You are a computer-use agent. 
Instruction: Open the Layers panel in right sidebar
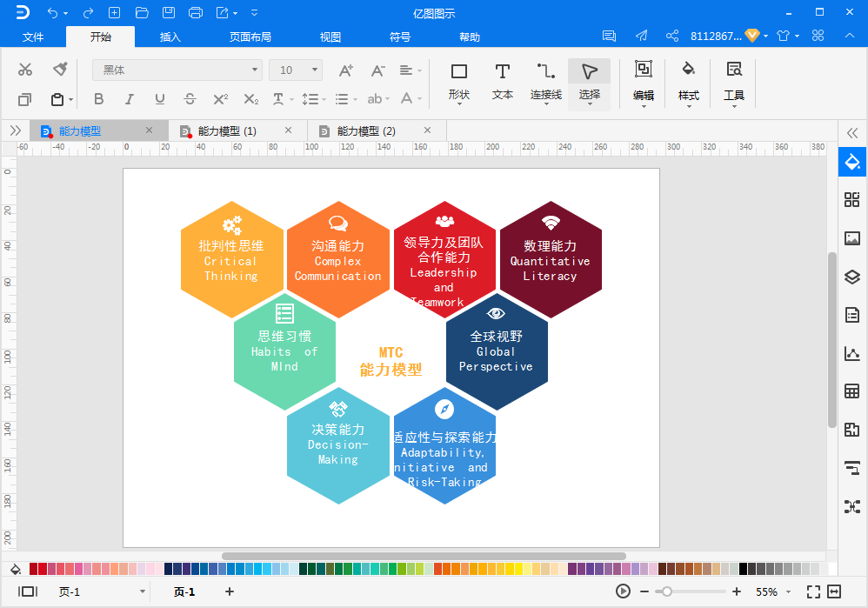tap(851, 277)
